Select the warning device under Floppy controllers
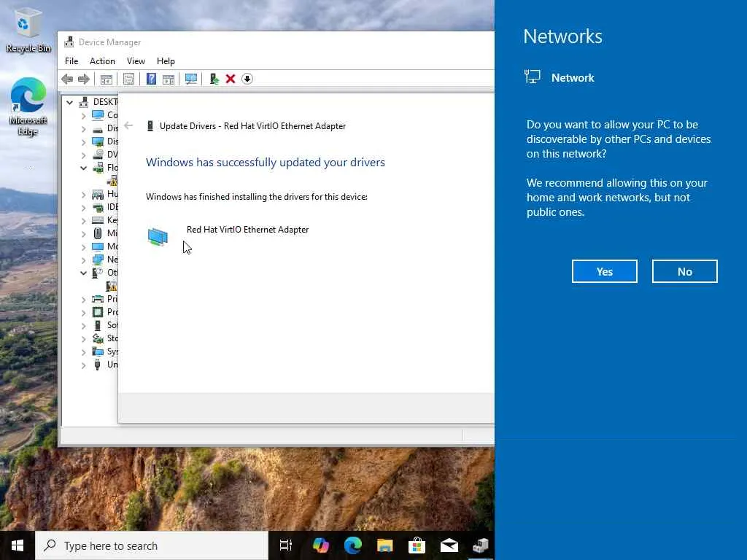The height and width of the screenshot is (560, 747). pyautogui.click(x=112, y=181)
